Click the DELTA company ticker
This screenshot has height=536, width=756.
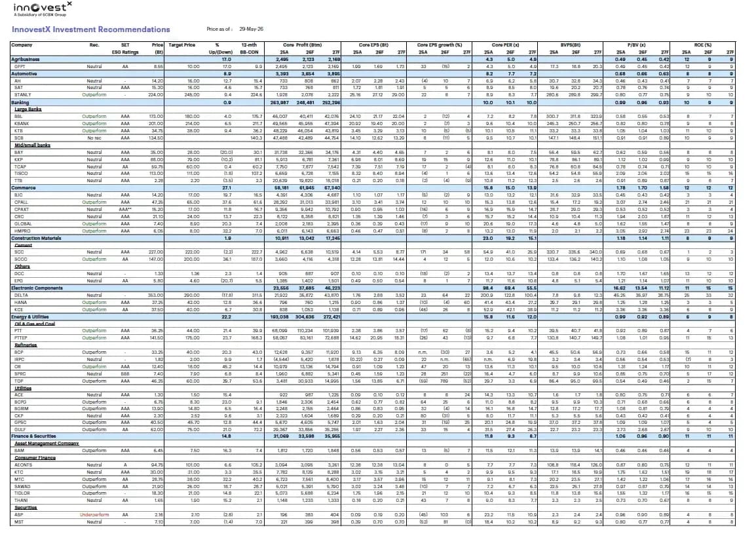[x=21, y=296]
